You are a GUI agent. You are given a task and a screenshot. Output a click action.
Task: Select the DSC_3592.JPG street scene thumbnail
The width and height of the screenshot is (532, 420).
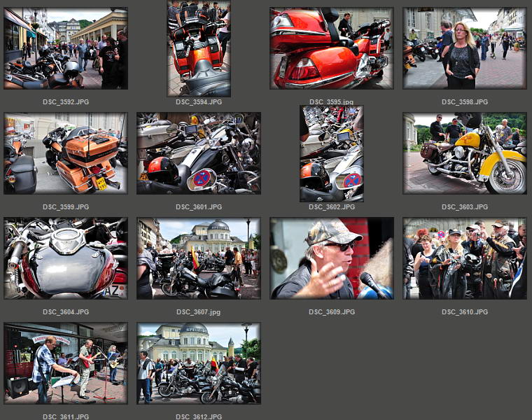[x=65, y=48]
